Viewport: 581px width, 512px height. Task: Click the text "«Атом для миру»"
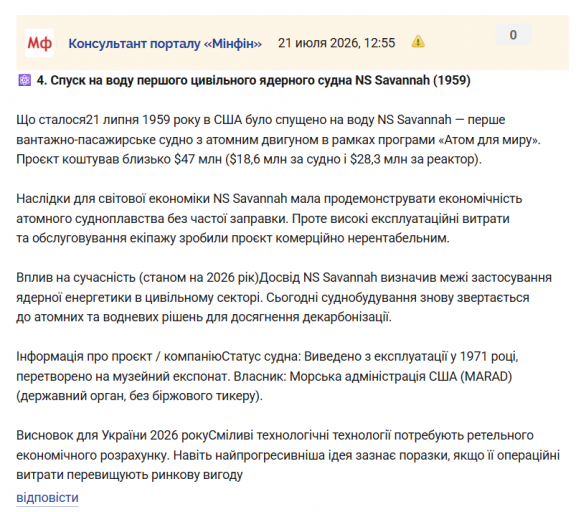[x=489, y=140]
